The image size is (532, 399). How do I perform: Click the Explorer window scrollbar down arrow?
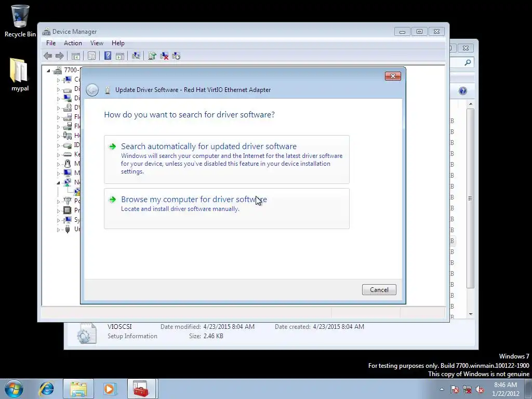click(471, 314)
